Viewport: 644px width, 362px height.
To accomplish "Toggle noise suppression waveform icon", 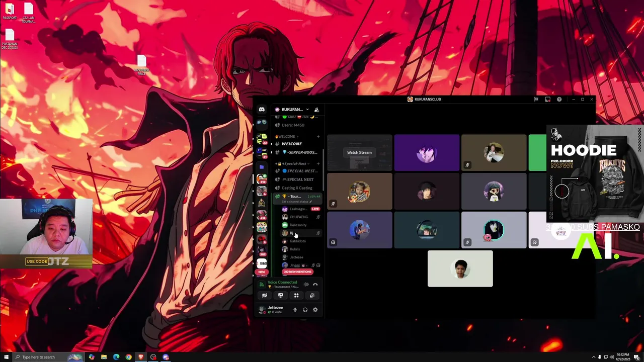I will click(306, 285).
